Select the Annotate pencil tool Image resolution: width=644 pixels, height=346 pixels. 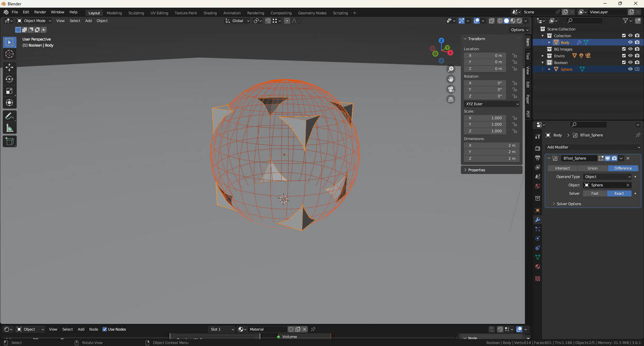click(10, 116)
